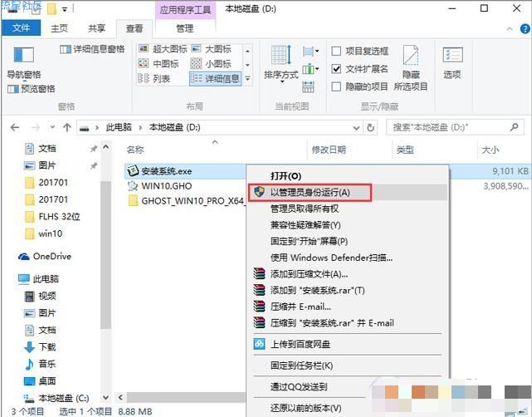Viewport: 532px width, 417px height.
Task: Sort by Date modified (修改日期) column
Action: (329, 150)
